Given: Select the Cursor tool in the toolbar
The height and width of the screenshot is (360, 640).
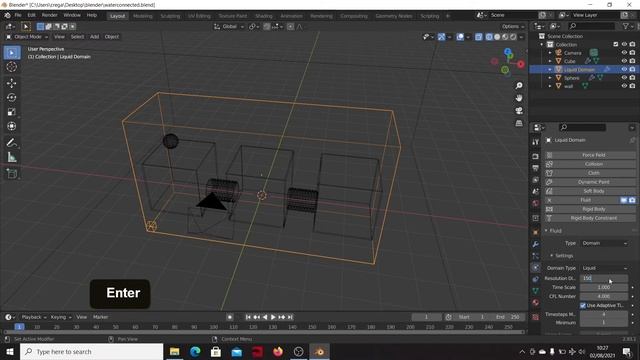Looking at the screenshot, I should (11, 67).
